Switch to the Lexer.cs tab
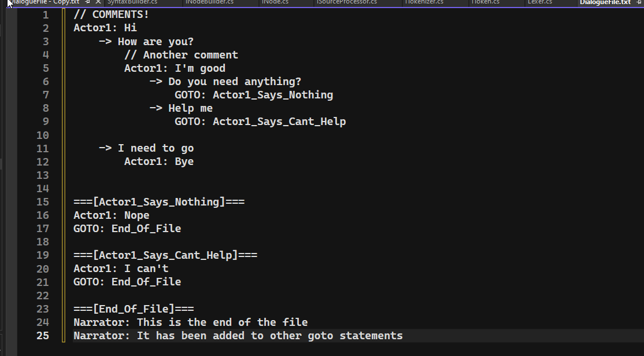Image resolution: width=644 pixels, height=356 pixels. [x=540, y=2]
